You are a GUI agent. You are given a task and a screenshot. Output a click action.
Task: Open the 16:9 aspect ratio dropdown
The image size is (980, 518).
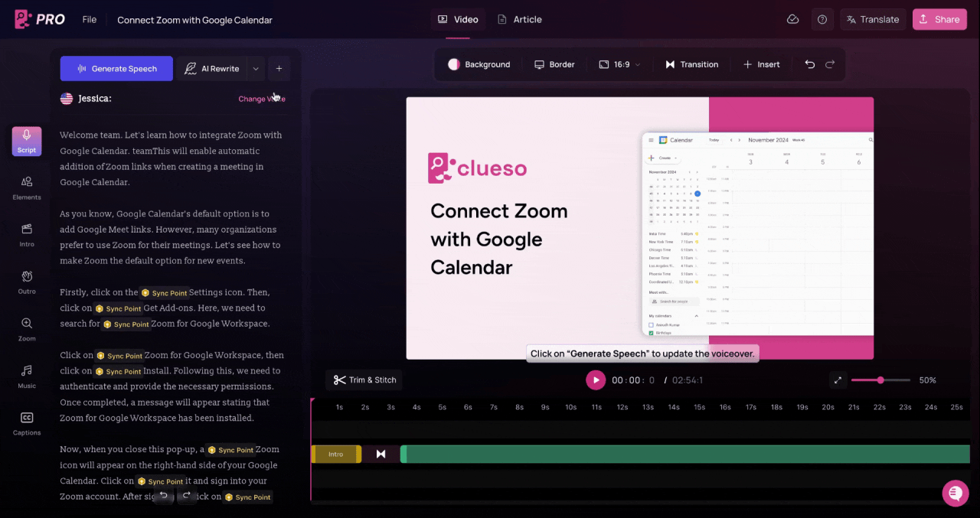point(619,64)
